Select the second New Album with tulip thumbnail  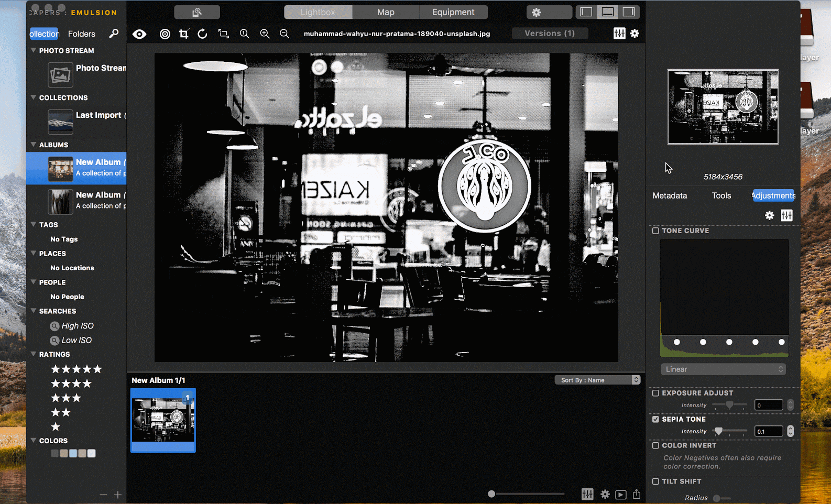(76, 201)
